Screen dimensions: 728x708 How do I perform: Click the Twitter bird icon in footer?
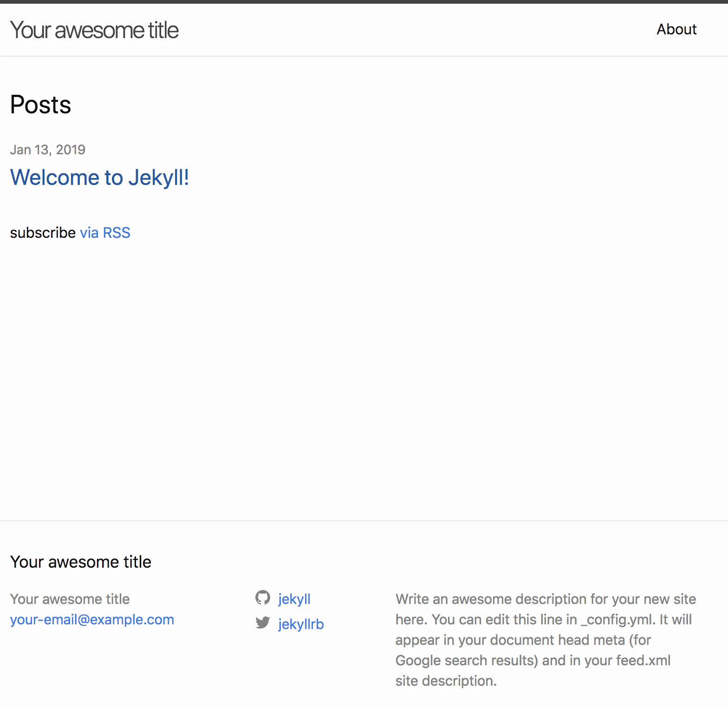pyautogui.click(x=263, y=623)
